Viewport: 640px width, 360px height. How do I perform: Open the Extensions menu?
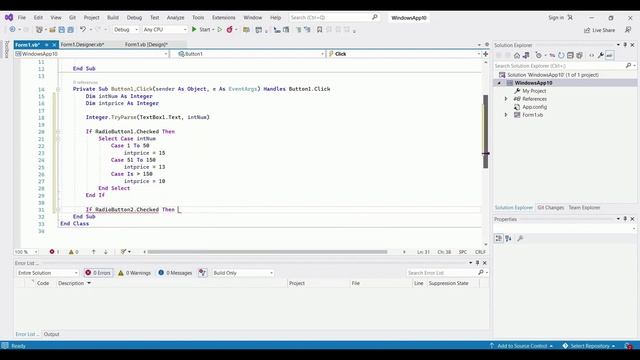224,18
